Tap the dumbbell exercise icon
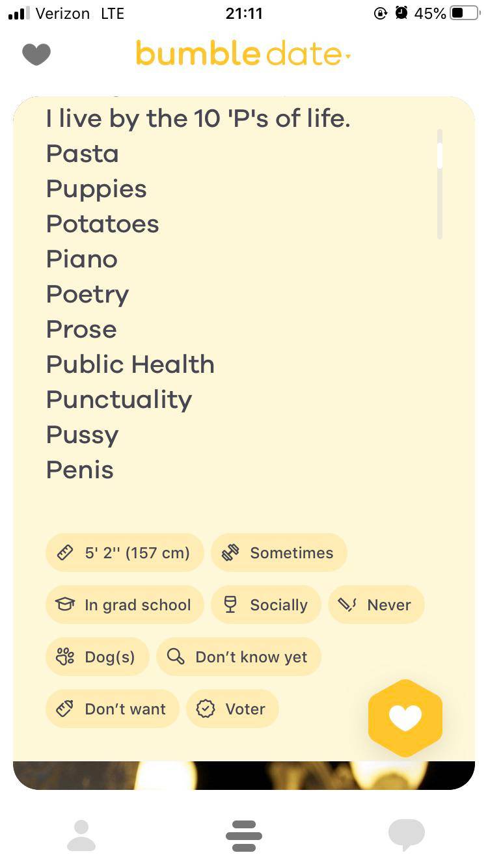This screenshot has height=868, width=488. 230,553
